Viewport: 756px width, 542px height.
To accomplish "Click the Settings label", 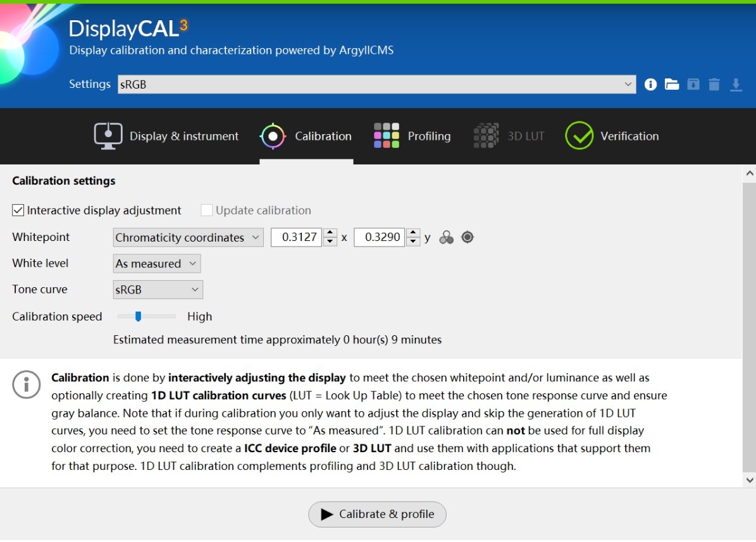I will pyautogui.click(x=90, y=84).
